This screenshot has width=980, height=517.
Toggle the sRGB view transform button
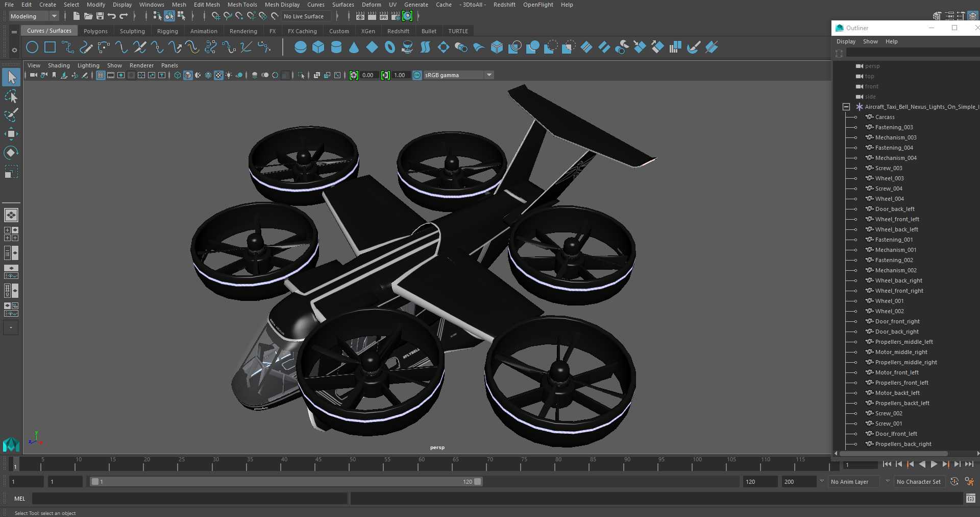coord(417,75)
